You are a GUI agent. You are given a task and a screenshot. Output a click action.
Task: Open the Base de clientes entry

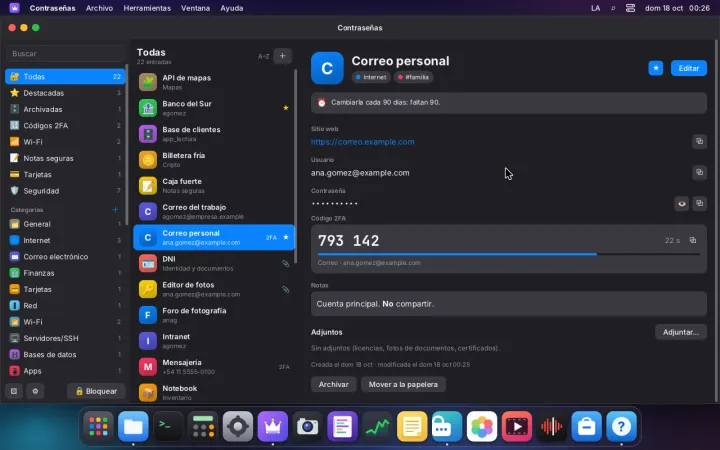pyautogui.click(x=214, y=134)
